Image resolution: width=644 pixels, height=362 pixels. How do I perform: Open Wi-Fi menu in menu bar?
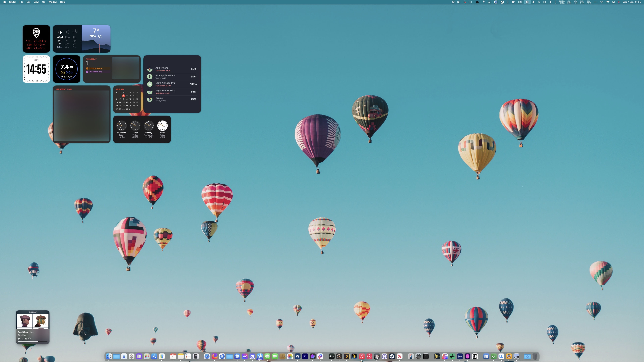[602, 2]
